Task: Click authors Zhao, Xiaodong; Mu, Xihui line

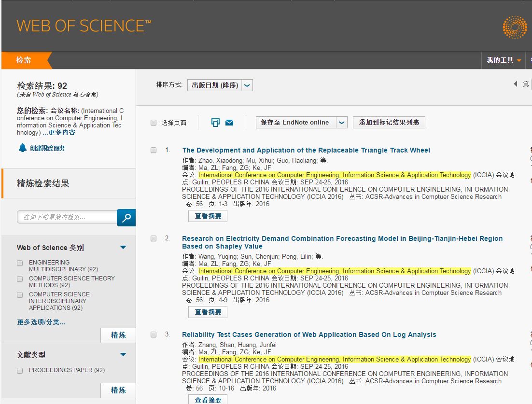Action: click(x=254, y=160)
